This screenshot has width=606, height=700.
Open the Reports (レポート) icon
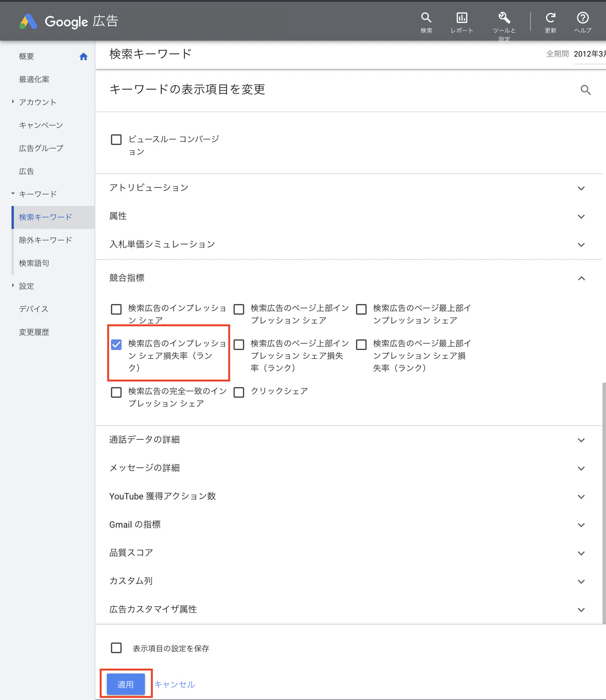(x=462, y=18)
